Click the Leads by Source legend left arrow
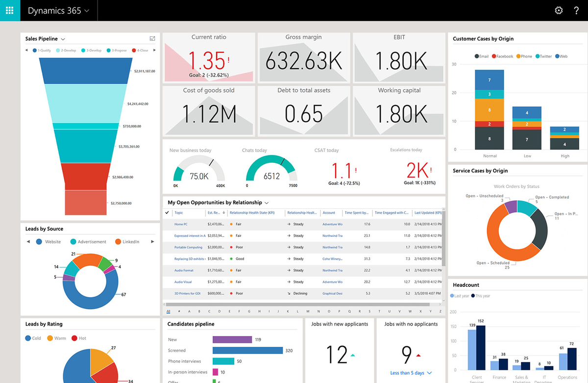The image size is (588, 383). pos(28,242)
